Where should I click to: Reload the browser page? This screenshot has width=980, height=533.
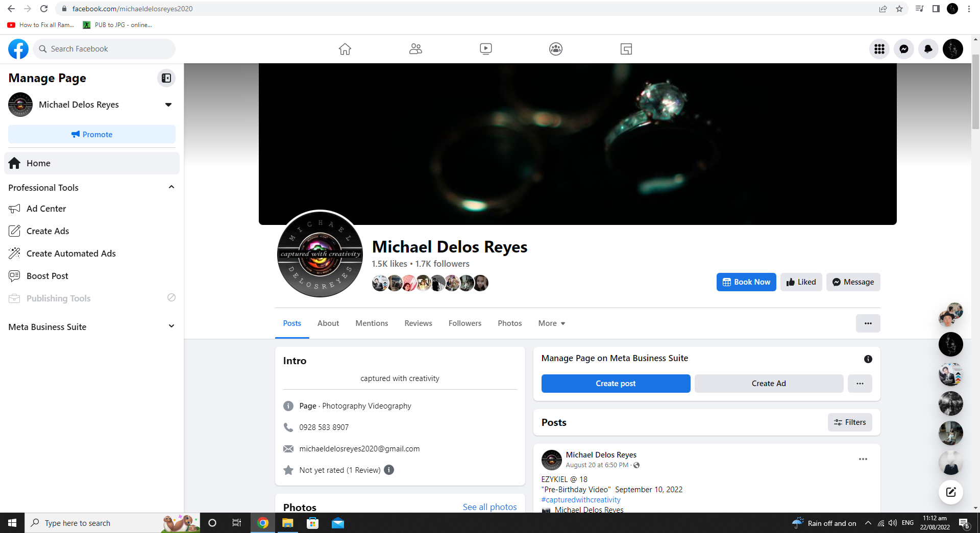point(44,9)
